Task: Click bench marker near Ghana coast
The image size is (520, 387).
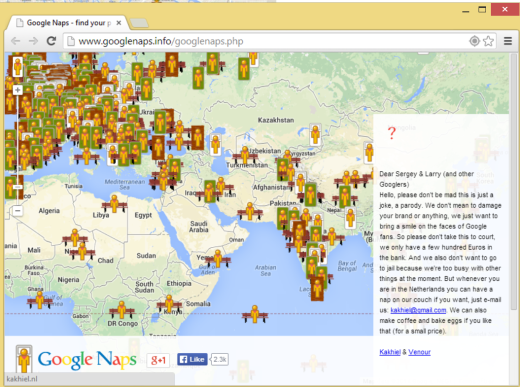Action: point(40,300)
